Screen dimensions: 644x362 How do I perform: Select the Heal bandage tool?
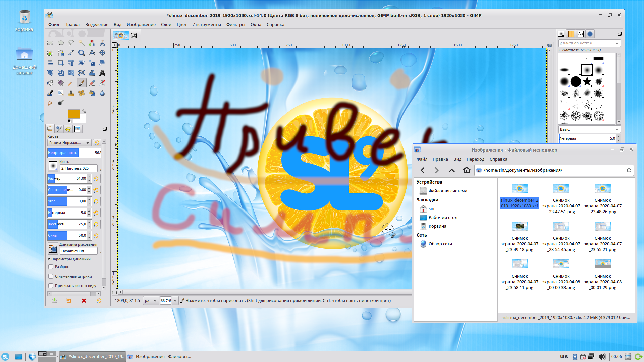pos(82,93)
